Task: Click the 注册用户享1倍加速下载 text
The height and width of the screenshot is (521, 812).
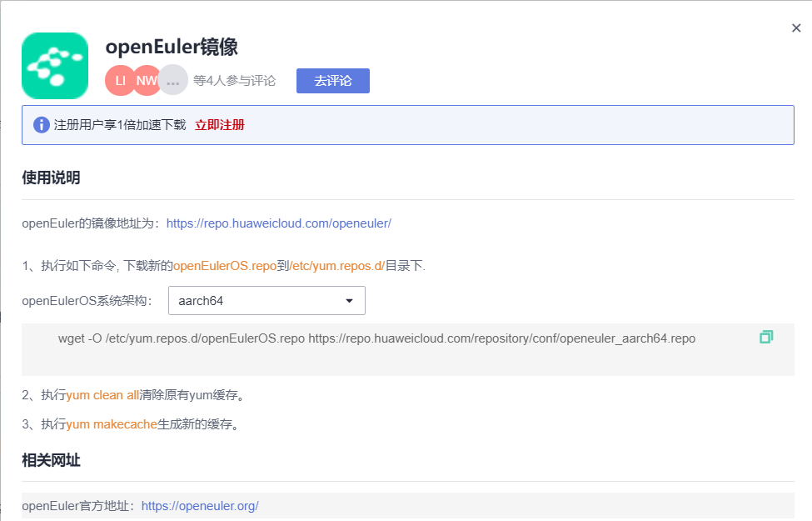Action: click(x=120, y=125)
